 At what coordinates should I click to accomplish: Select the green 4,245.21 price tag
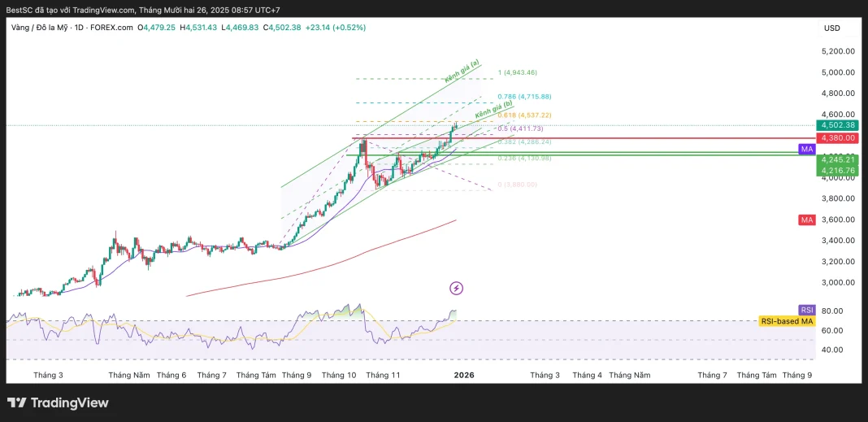(838, 159)
